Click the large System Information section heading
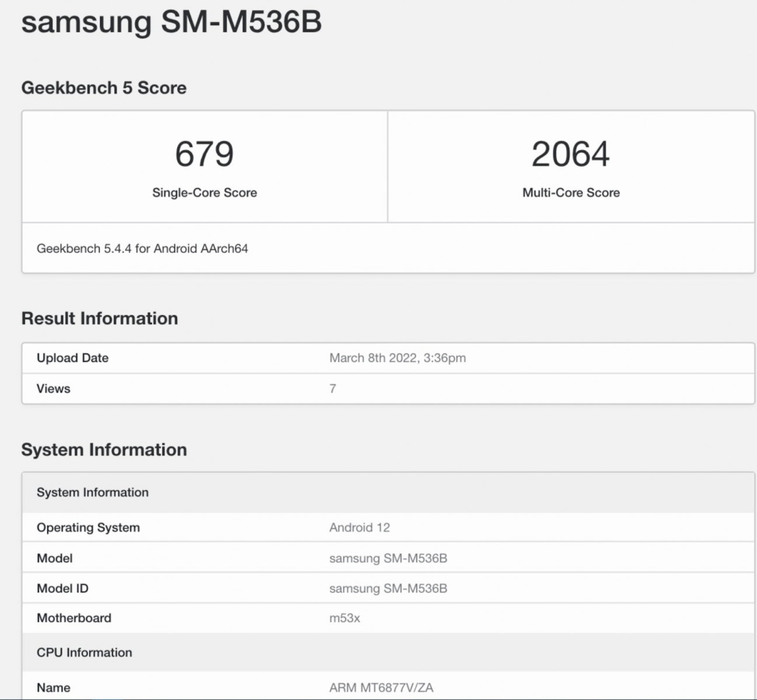The height and width of the screenshot is (700, 757). (104, 450)
